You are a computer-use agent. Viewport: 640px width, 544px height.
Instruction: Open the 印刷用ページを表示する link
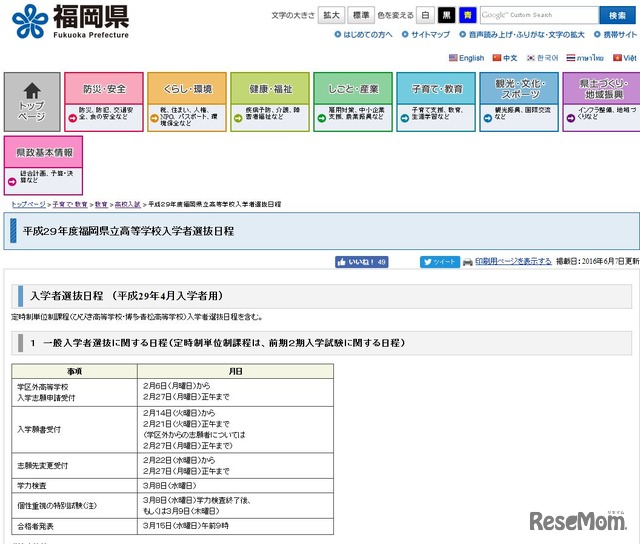(513, 261)
